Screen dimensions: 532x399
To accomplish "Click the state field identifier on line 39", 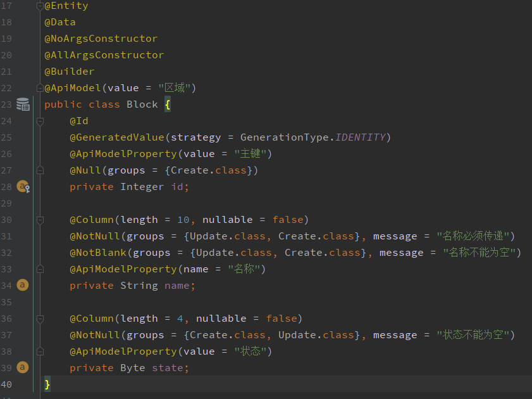I will click(168, 368).
